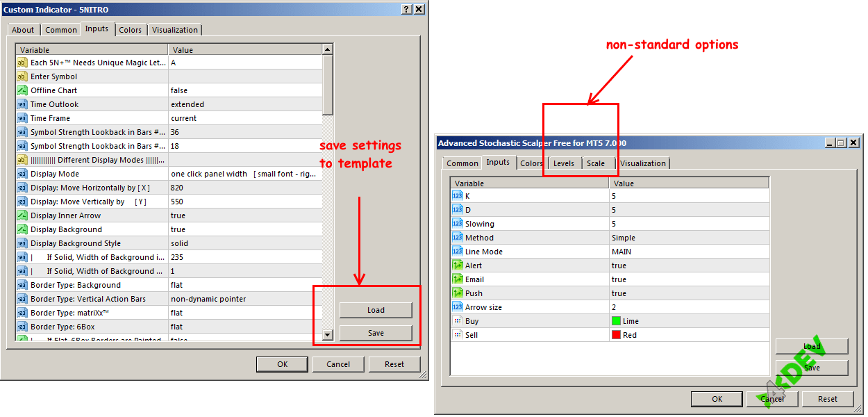The image size is (868, 417).
Task: Click the value 'MAIN' of Line Mode
Action: point(621,252)
